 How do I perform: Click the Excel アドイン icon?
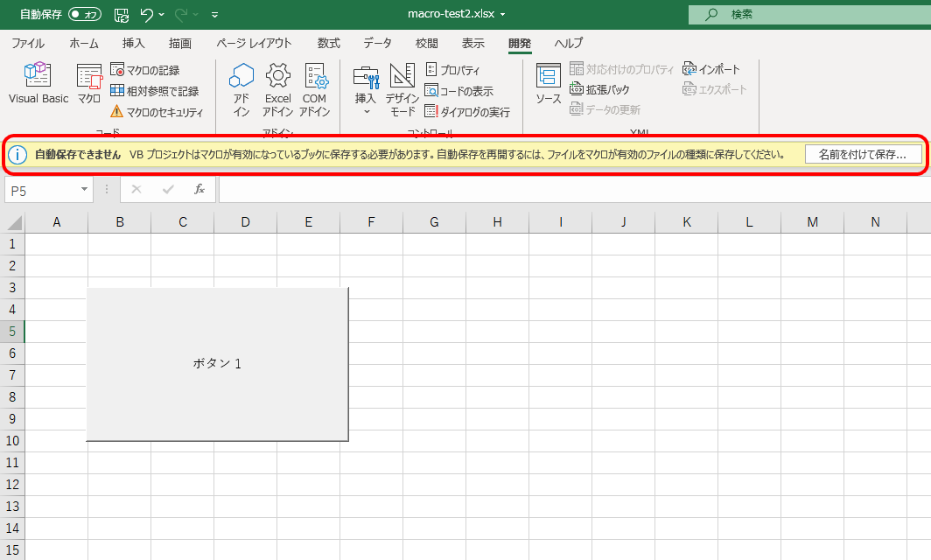coord(277,87)
